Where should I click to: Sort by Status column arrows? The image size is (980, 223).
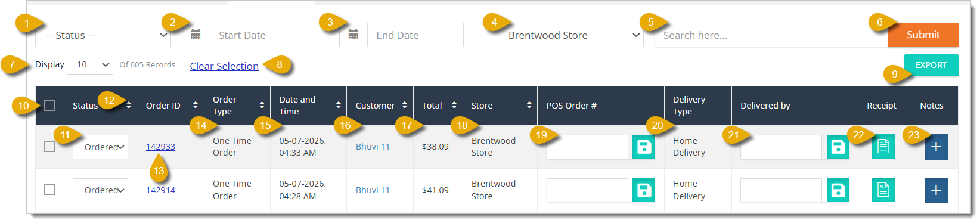tap(129, 106)
